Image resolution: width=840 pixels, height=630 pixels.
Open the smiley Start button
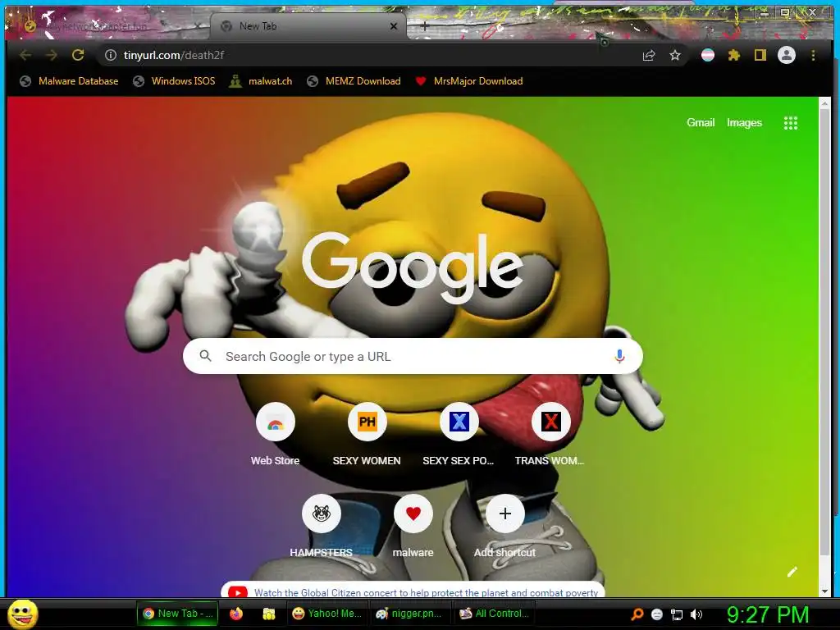(22, 614)
